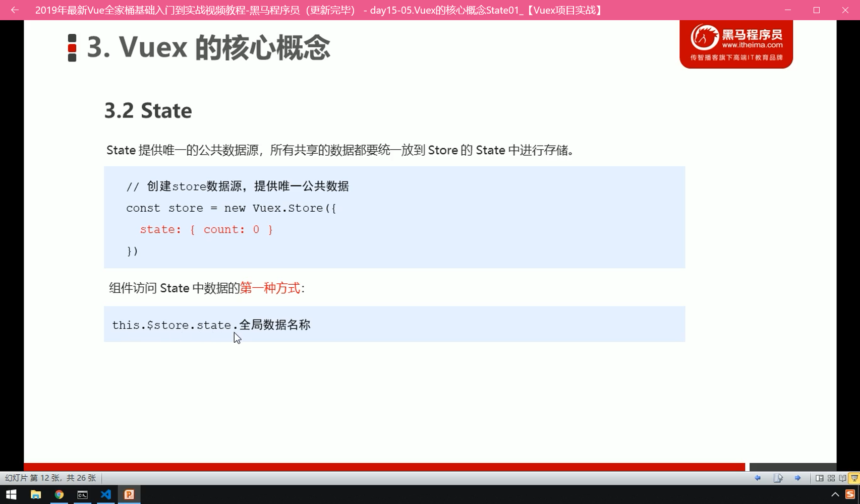Open File Explorer from the taskbar
Image resolution: width=860 pixels, height=504 pixels.
click(x=35, y=494)
